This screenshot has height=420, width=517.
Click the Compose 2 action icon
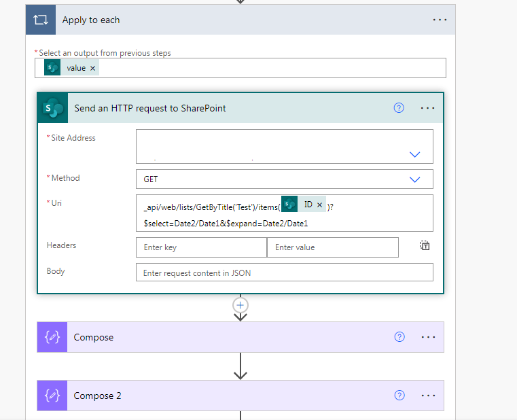(x=52, y=396)
